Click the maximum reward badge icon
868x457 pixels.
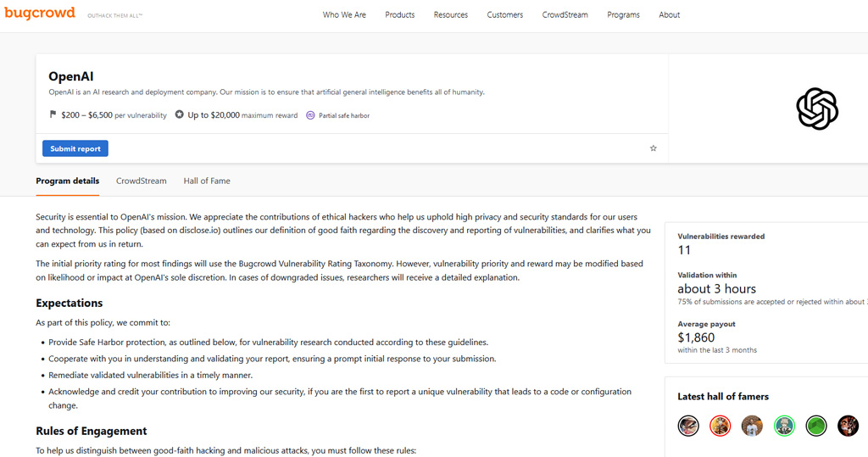pos(179,114)
